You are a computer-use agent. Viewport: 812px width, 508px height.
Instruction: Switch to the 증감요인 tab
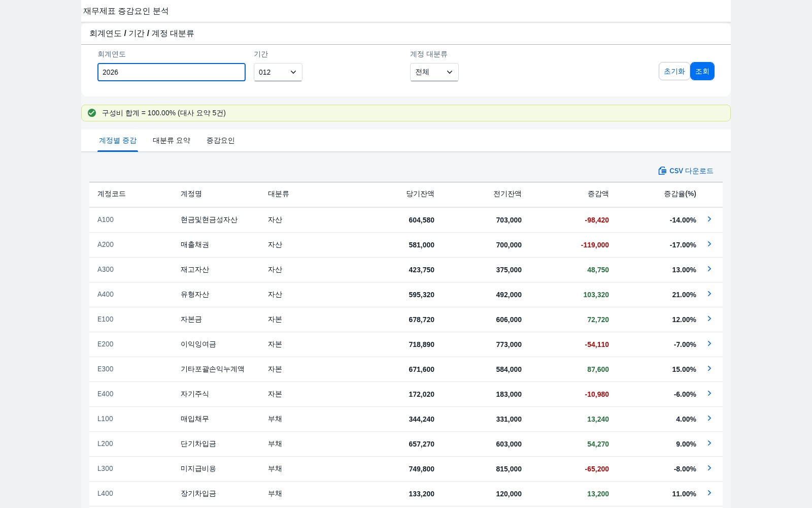pyautogui.click(x=220, y=141)
